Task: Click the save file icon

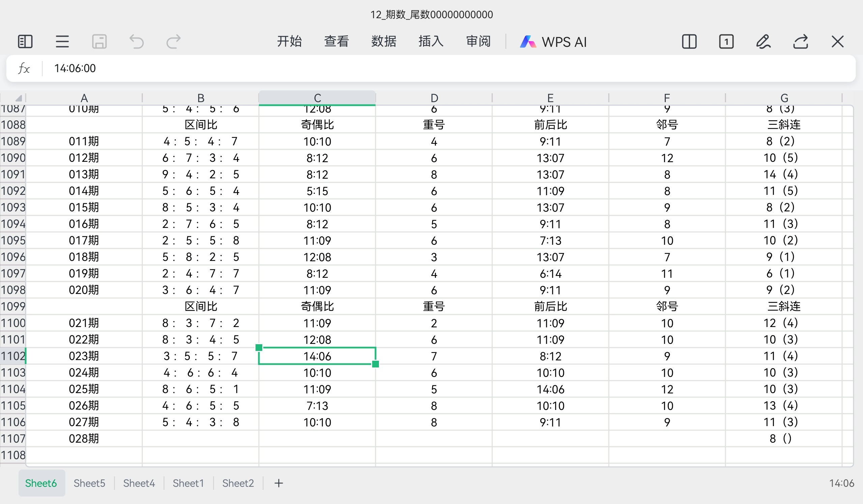Action: click(x=99, y=42)
